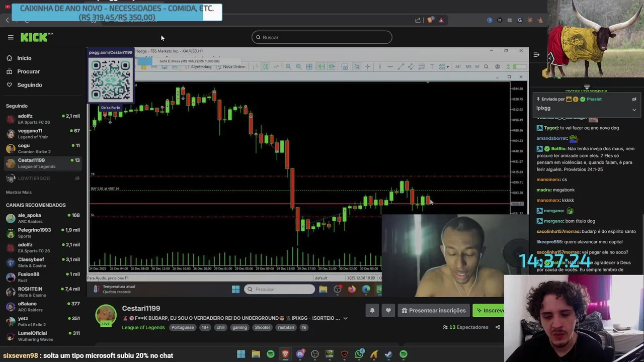Click Novas mensagens chat indicator

[586, 90]
